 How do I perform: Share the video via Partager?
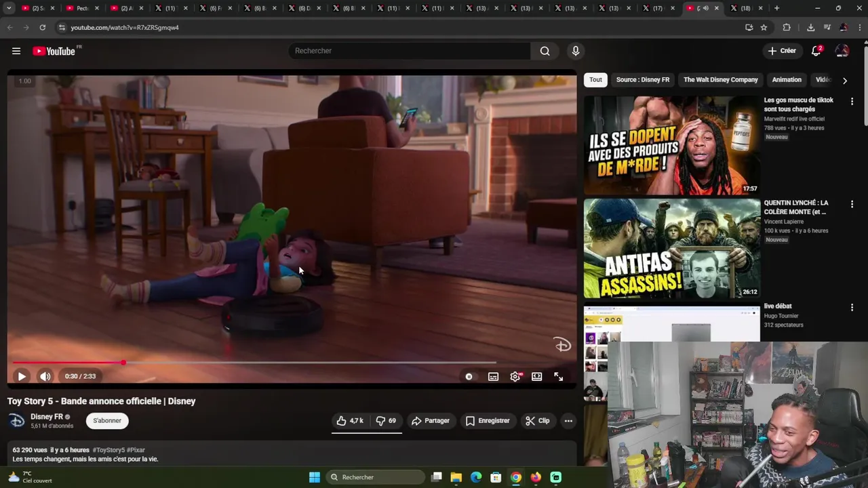point(431,421)
